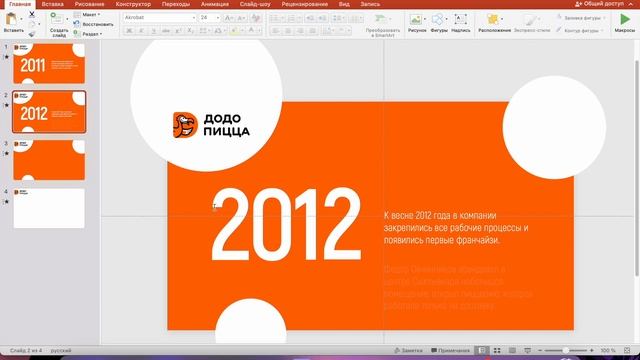Click the Примечания comments button
Viewport: 640px width, 360px height.
coord(450,351)
